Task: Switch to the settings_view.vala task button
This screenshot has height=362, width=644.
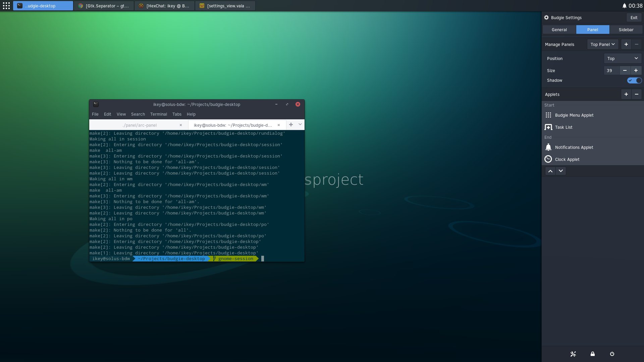Action: point(225,6)
